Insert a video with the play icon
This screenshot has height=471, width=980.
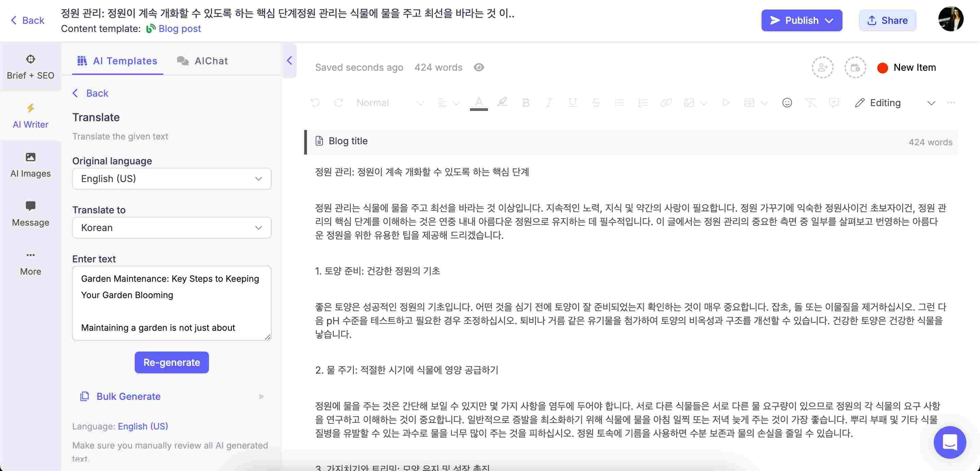point(726,103)
